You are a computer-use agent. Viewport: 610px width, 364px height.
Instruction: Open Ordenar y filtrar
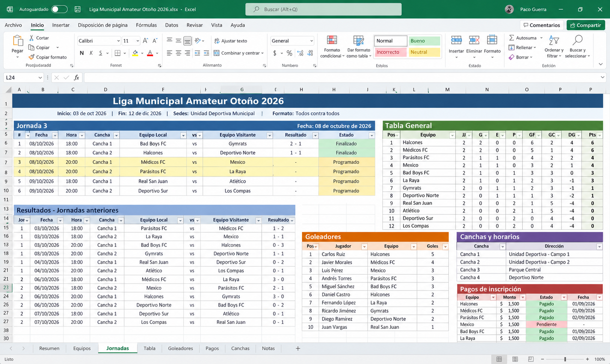pos(554,47)
